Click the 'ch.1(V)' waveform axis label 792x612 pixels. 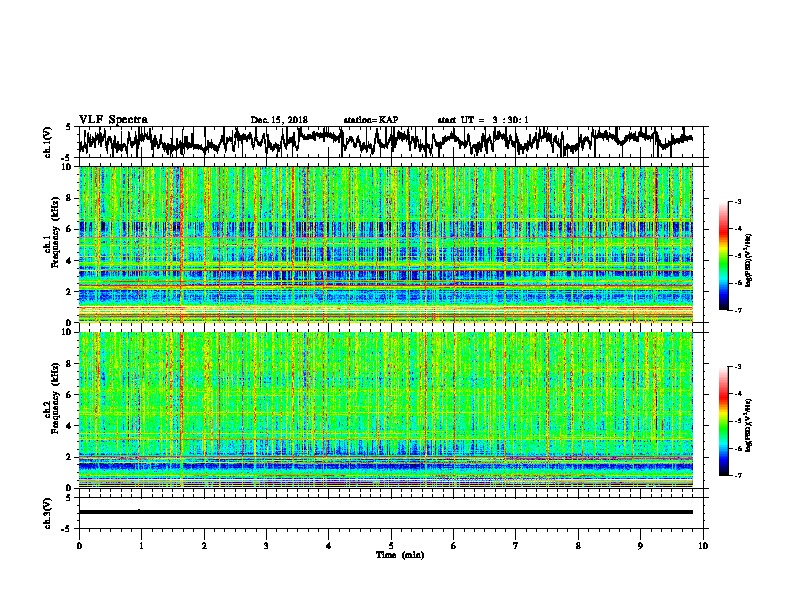[48, 142]
